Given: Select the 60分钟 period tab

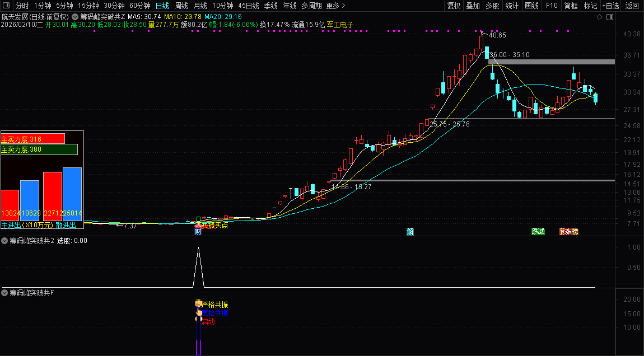Looking at the screenshot, I should pos(140,6).
